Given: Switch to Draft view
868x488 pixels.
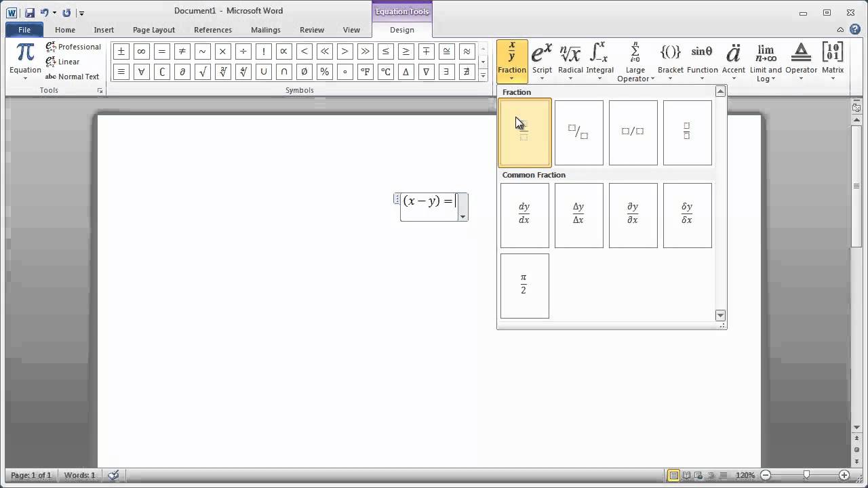Looking at the screenshot, I should (x=725, y=475).
